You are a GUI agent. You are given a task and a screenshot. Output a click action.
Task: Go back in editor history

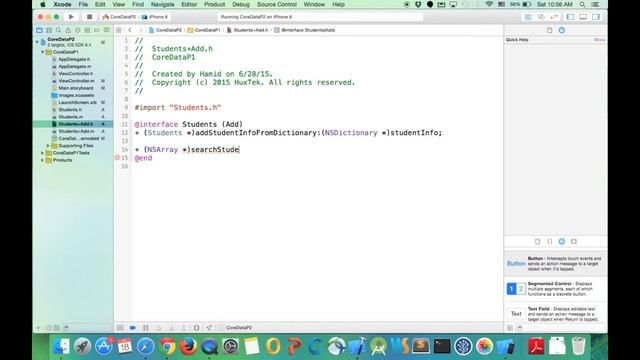[x=130, y=30]
